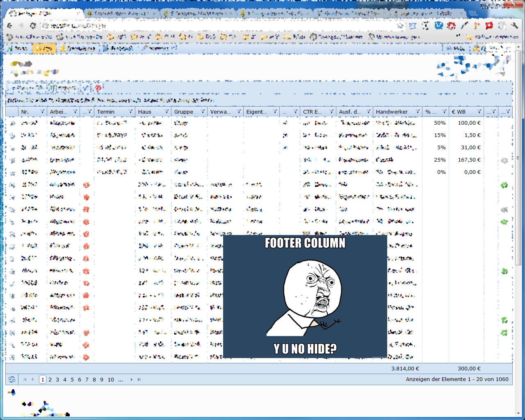The height and width of the screenshot is (420, 525).
Task: Go to the next page arrow
Action: [131, 380]
